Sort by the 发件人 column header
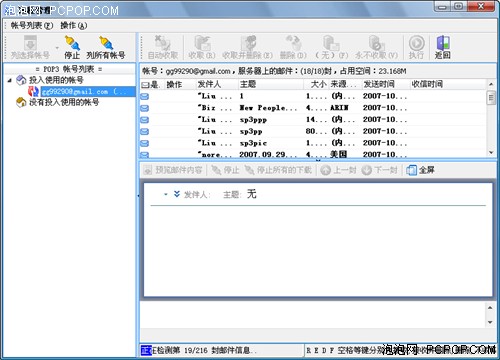 pyautogui.click(x=217, y=84)
